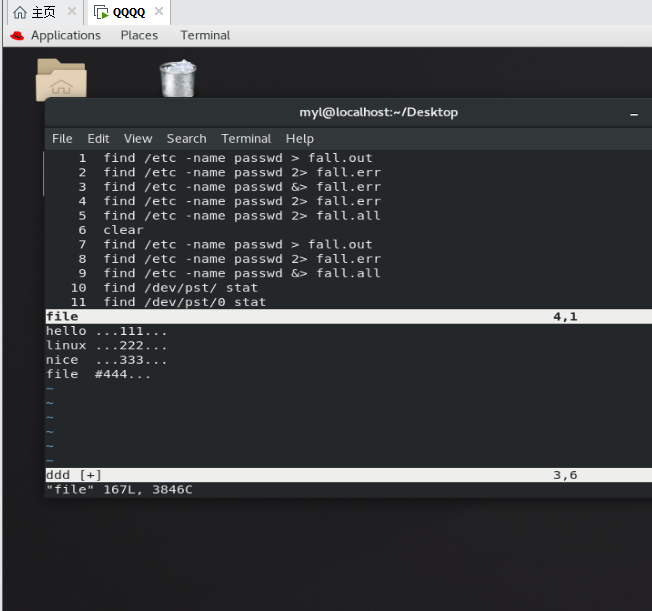The height and width of the screenshot is (611, 652).
Task: Click the 'file #444...' line
Action: coord(98,374)
